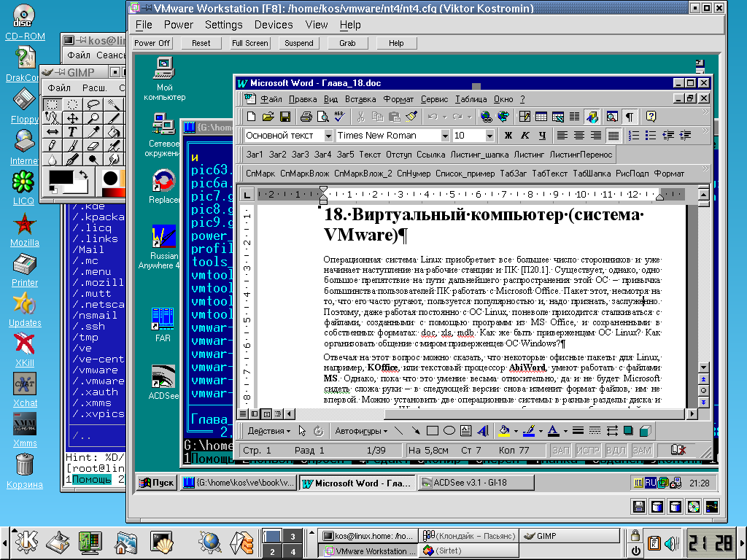Image resolution: width=747 pixels, height=560 pixels.
Task: Pick the Magnify tool in GIMP toolbox
Action: tap(94, 117)
